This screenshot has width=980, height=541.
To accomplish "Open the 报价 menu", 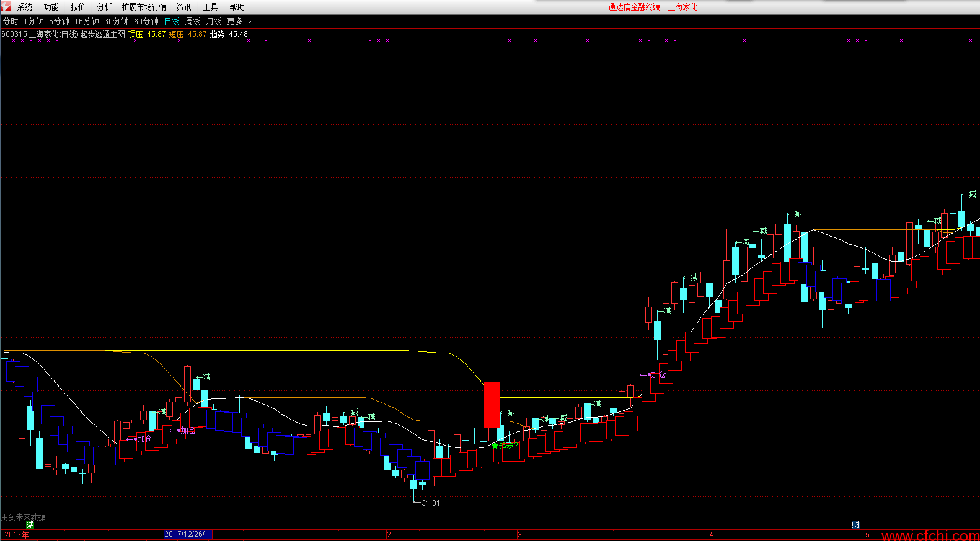I will 78,7.
